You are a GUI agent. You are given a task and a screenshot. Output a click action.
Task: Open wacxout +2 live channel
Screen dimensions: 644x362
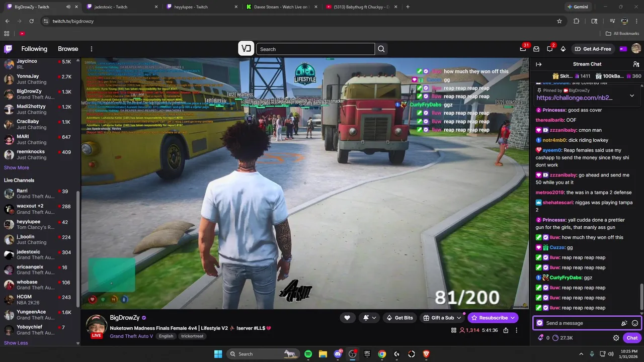coord(40,209)
